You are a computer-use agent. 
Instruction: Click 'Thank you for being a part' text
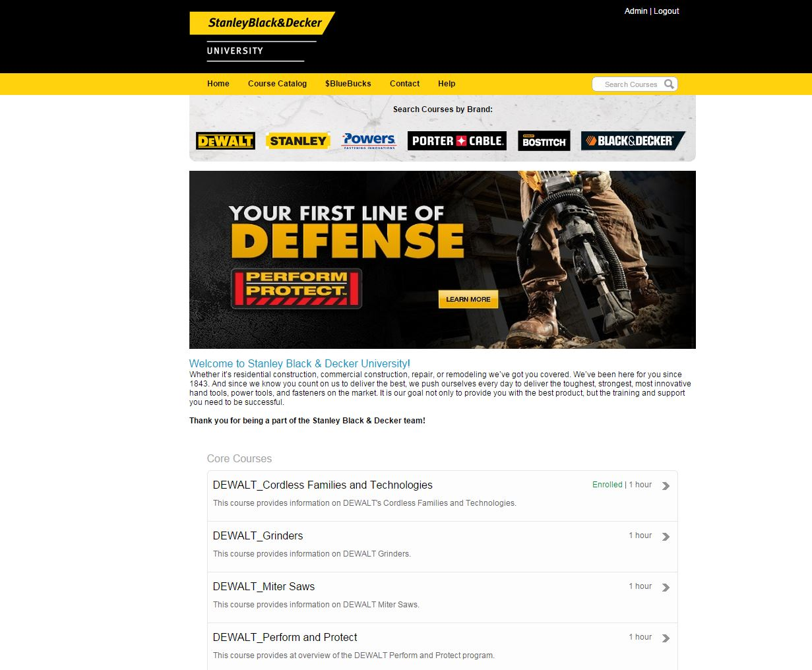click(307, 421)
